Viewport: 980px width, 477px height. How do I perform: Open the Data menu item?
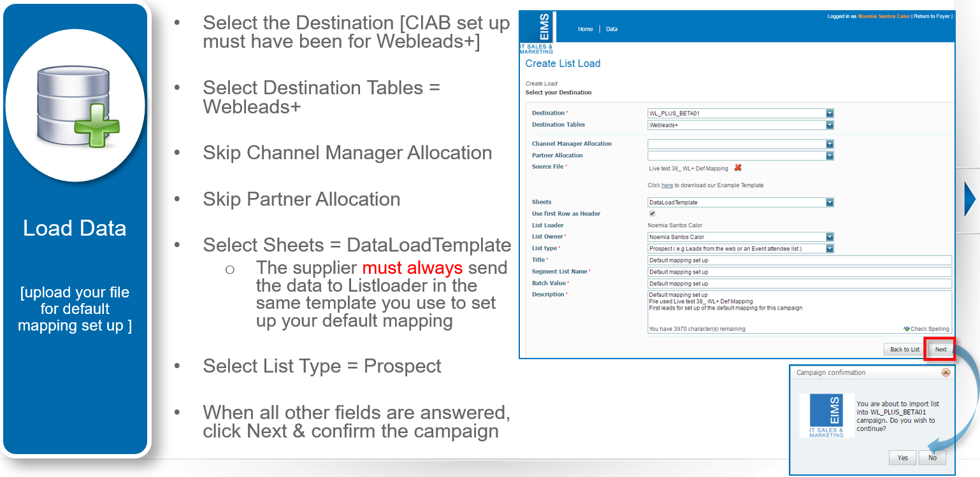click(612, 29)
